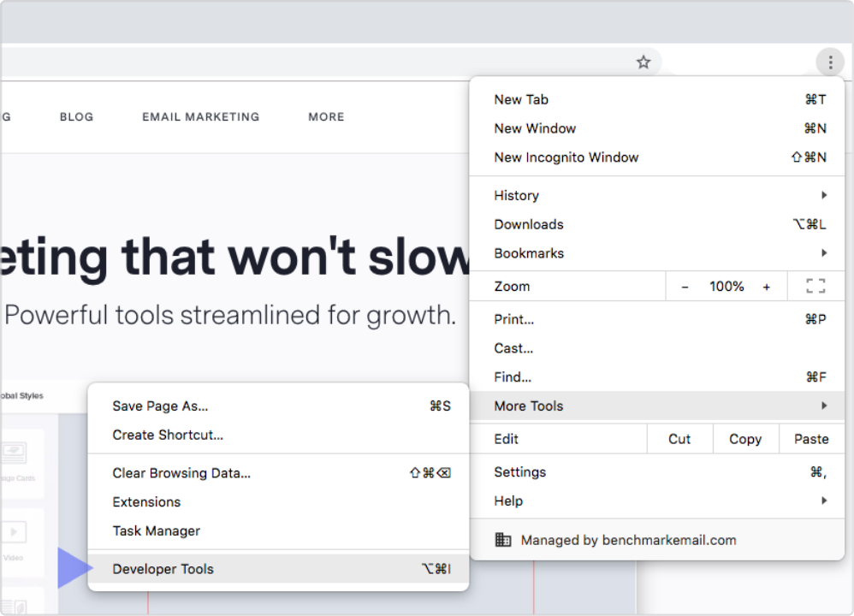Choose Cast... menu entry

pyautogui.click(x=657, y=348)
